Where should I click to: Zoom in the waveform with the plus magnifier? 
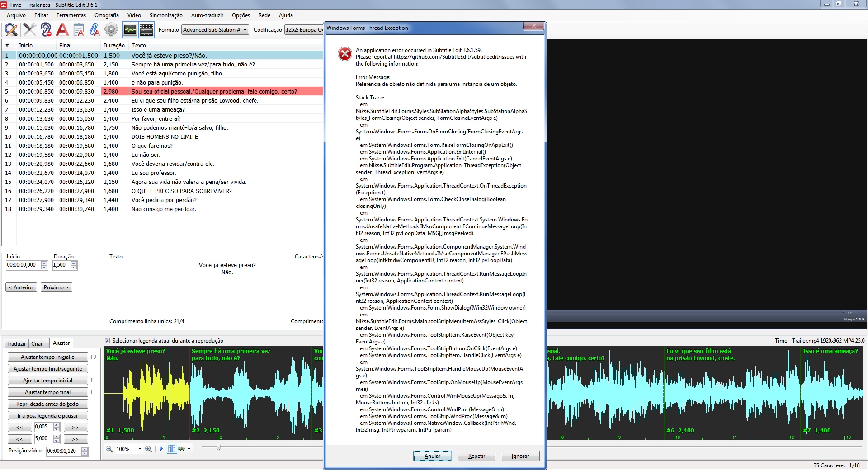click(149, 449)
